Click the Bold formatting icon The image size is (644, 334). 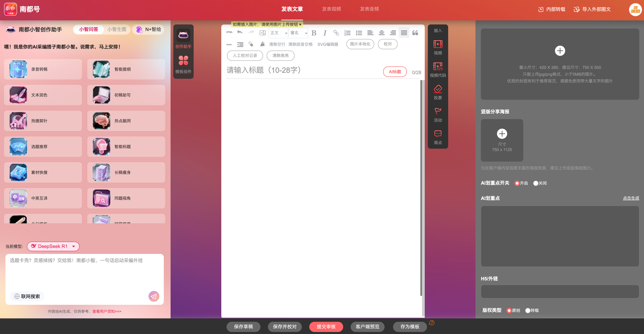click(x=314, y=33)
